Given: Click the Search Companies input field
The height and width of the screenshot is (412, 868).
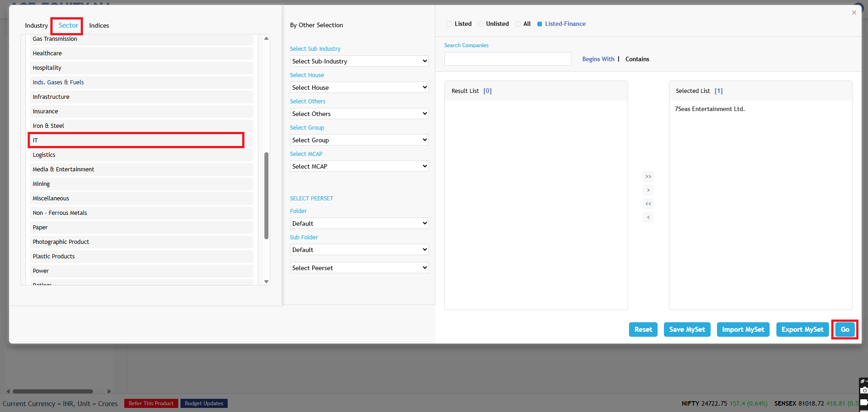Looking at the screenshot, I should pos(507,59).
